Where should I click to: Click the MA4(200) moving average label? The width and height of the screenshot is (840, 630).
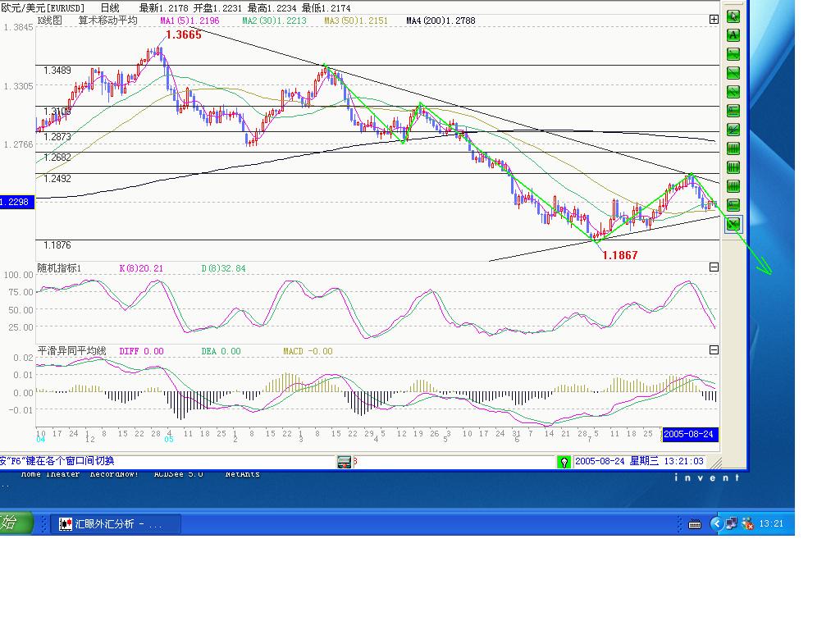(441, 21)
